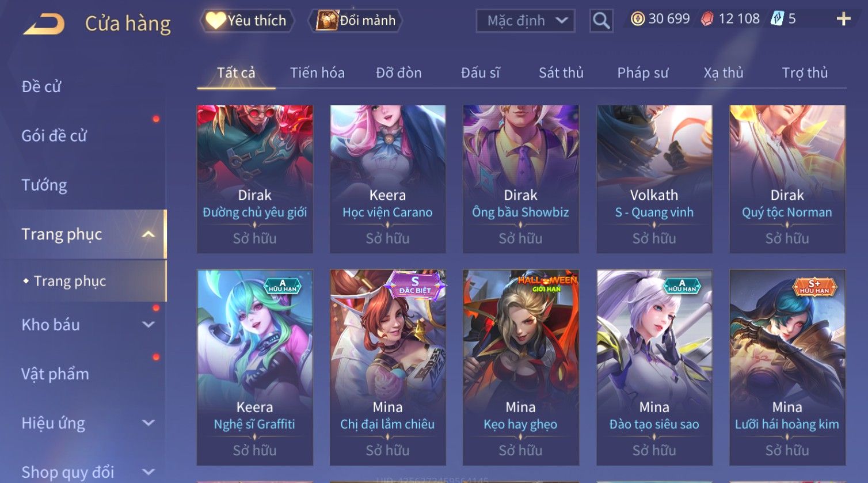
Task: Select the Tiến hóa tab
Action: coord(317,73)
